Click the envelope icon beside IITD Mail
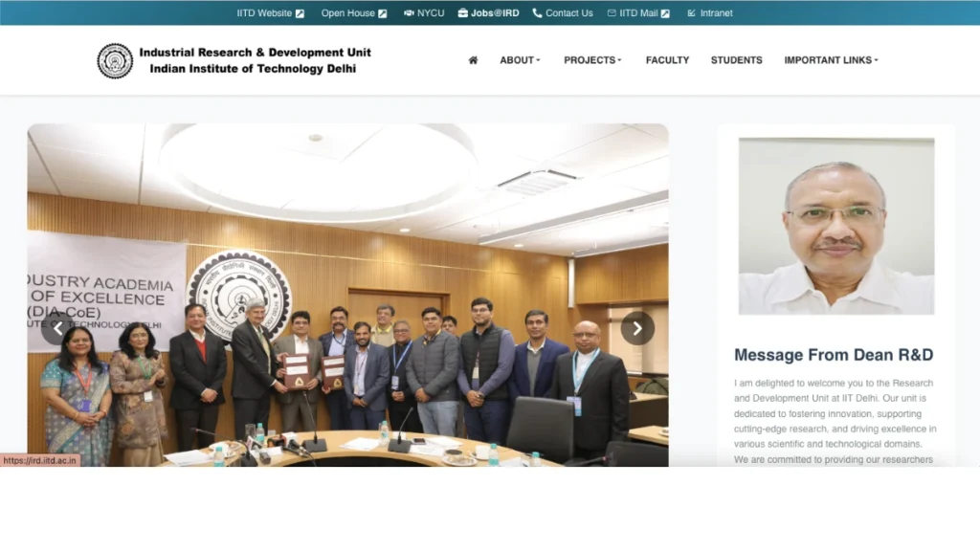Viewport: 980px width, 551px height. point(612,13)
